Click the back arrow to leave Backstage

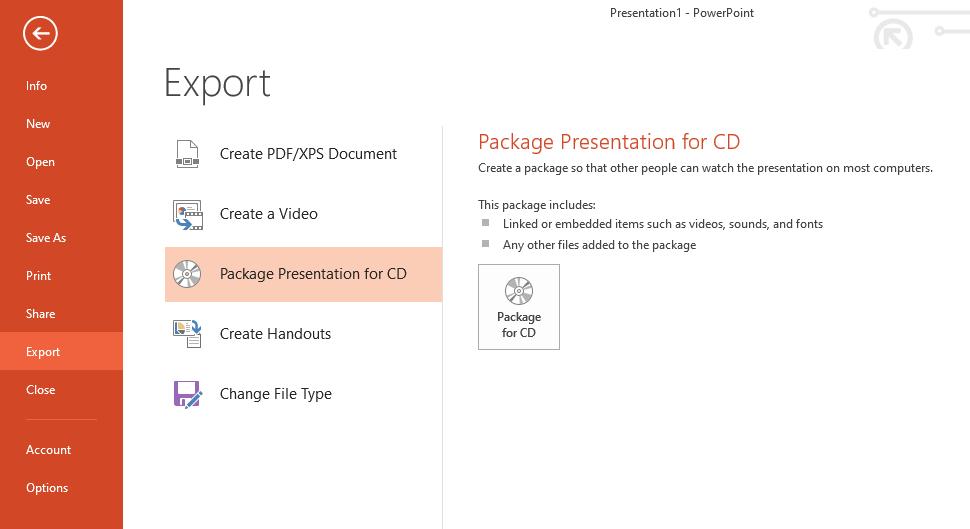pyautogui.click(x=40, y=33)
